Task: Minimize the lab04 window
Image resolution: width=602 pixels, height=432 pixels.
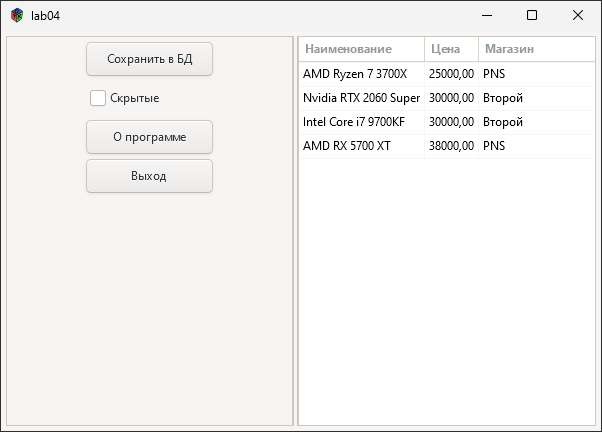Action: [x=487, y=15]
